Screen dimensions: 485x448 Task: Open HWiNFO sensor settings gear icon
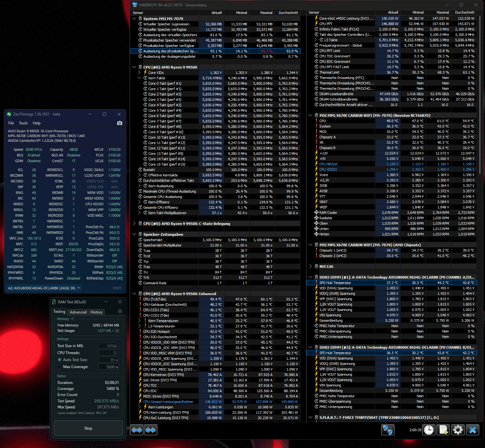coord(458,430)
